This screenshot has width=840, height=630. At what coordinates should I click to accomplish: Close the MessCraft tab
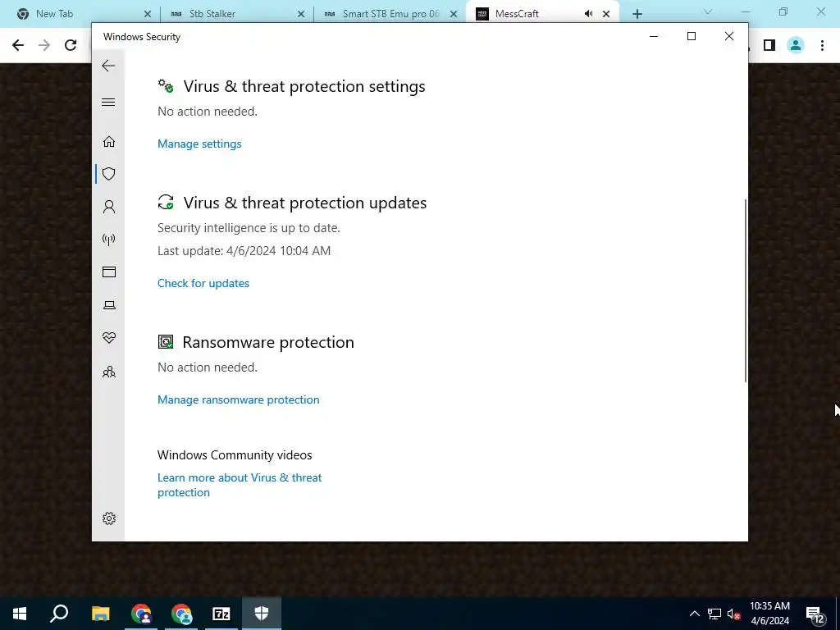pos(606,14)
